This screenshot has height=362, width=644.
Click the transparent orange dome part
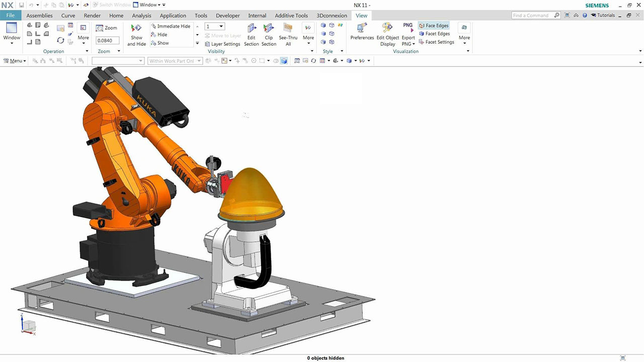pyautogui.click(x=252, y=196)
